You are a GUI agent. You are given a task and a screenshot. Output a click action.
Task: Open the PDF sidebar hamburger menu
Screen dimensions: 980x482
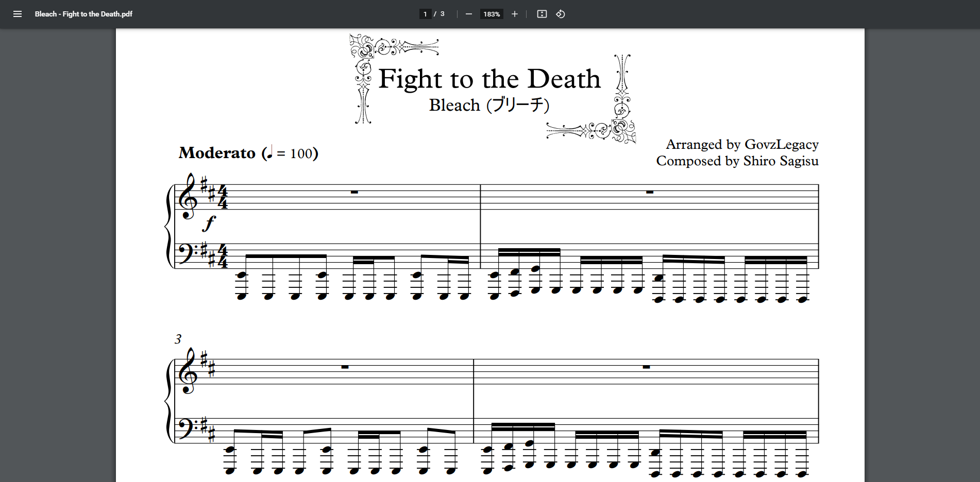[x=18, y=14]
